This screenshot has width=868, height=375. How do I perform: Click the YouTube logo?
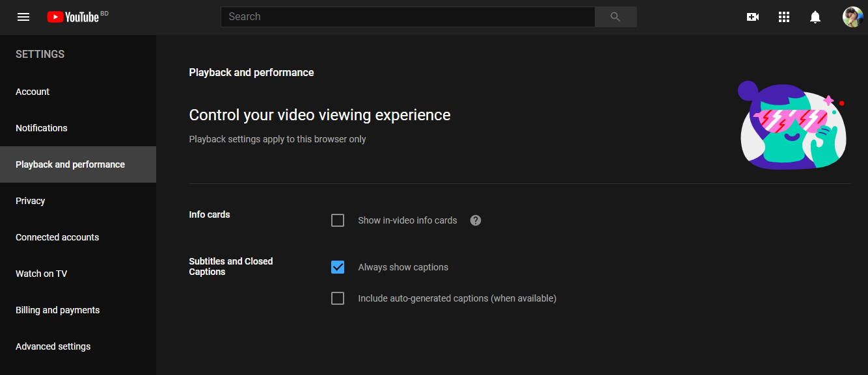pos(73,17)
